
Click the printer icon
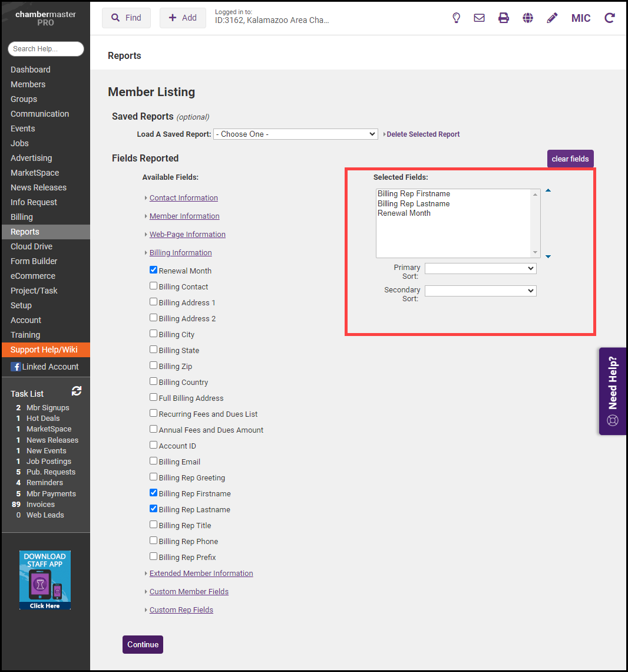[x=504, y=18]
